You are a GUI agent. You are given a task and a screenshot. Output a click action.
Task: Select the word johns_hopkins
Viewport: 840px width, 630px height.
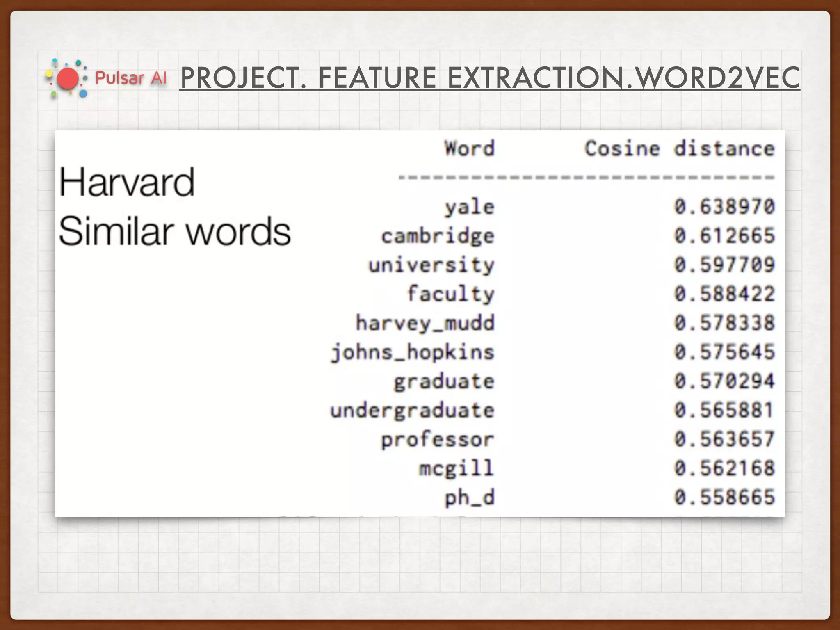point(412,352)
